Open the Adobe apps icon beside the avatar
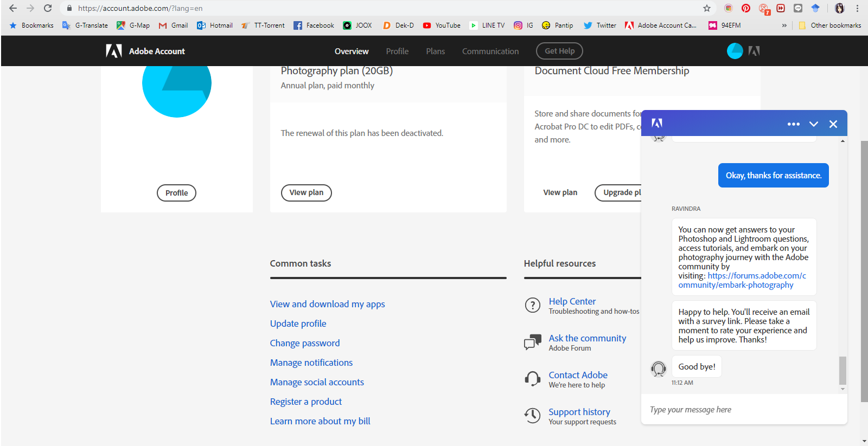The width and height of the screenshot is (868, 446). click(754, 51)
